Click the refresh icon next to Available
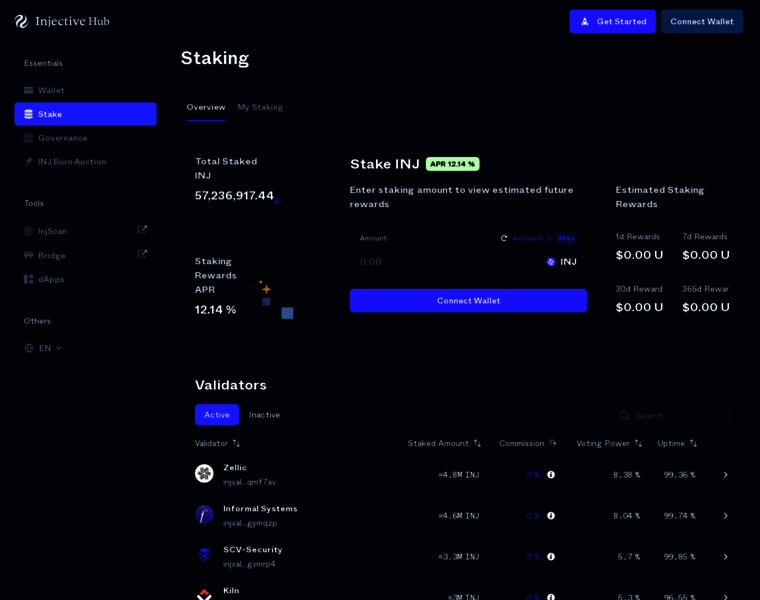The width and height of the screenshot is (760, 600). pos(504,238)
